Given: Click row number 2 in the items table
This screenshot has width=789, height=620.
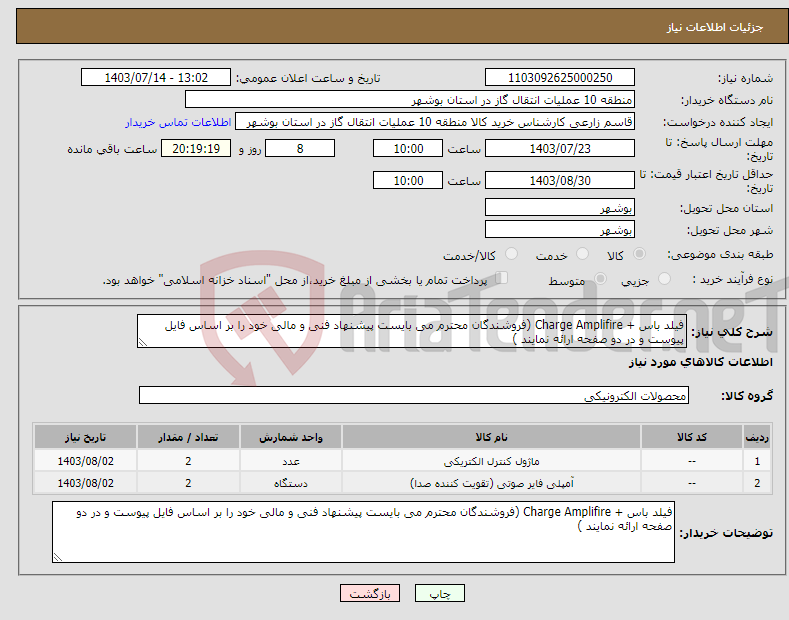Looking at the screenshot, I should coord(757,483).
